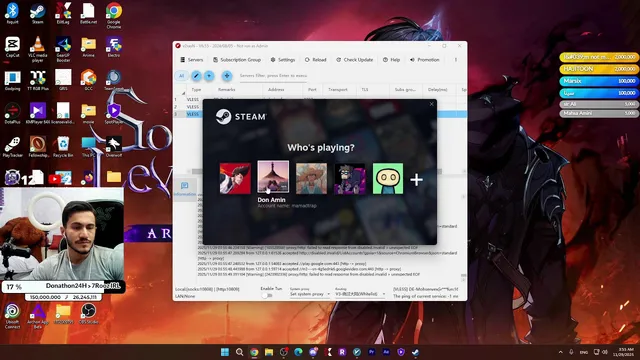
Task: Open VLC media player desktop shortcut
Action: pos(38,49)
